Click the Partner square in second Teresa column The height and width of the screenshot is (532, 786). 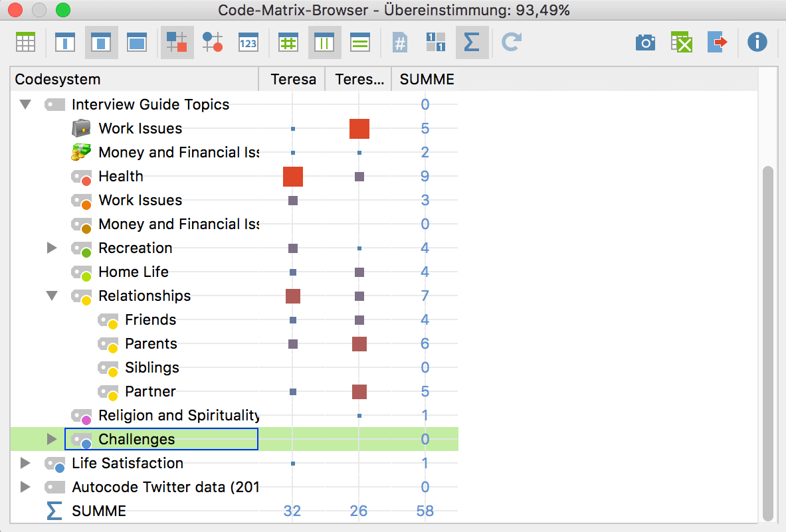[x=359, y=392]
